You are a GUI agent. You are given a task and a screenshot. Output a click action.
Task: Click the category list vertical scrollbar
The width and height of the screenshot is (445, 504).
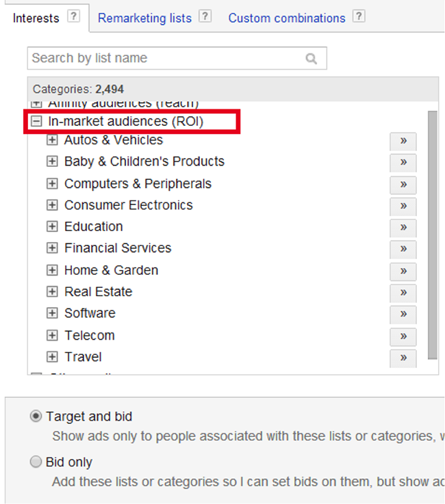433,233
